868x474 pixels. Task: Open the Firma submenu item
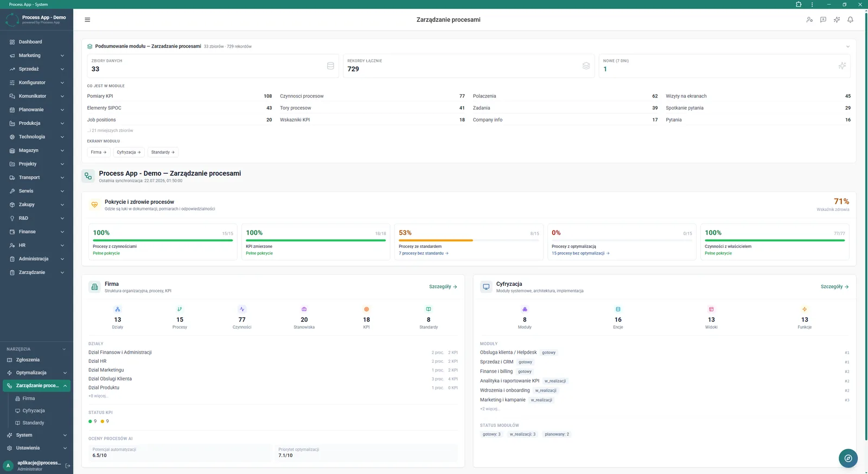(40, 398)
